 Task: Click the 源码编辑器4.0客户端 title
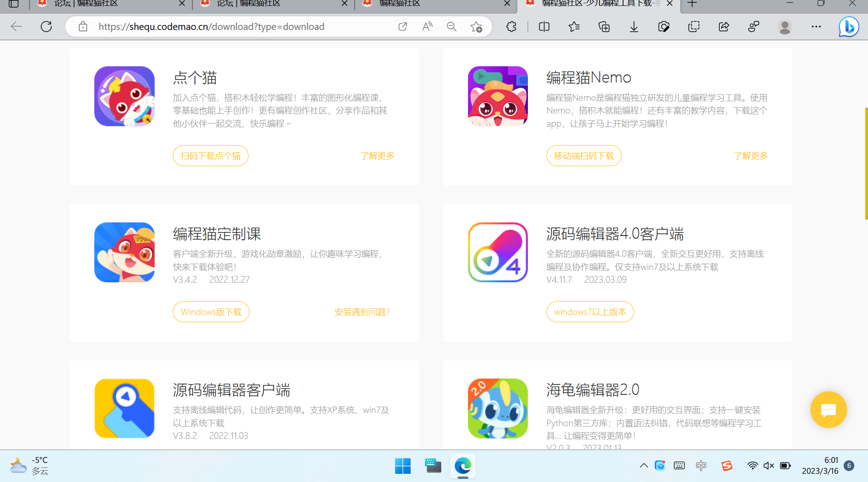pos(615,234)
